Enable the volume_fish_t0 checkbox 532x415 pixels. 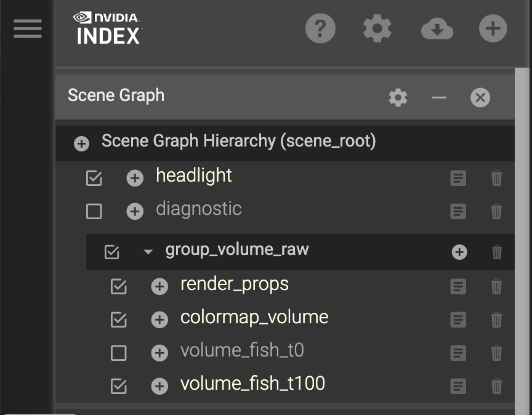pyautogui.click(x=118, y=353)
